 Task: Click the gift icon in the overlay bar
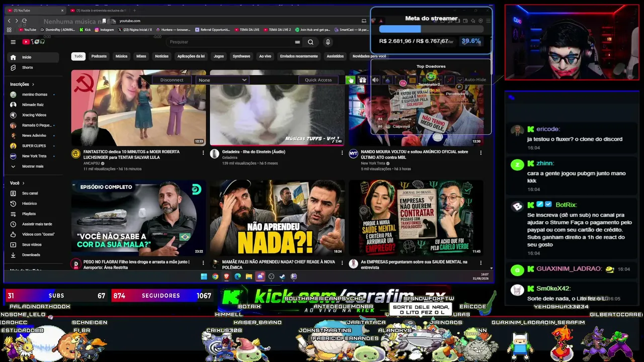point(362,80)
